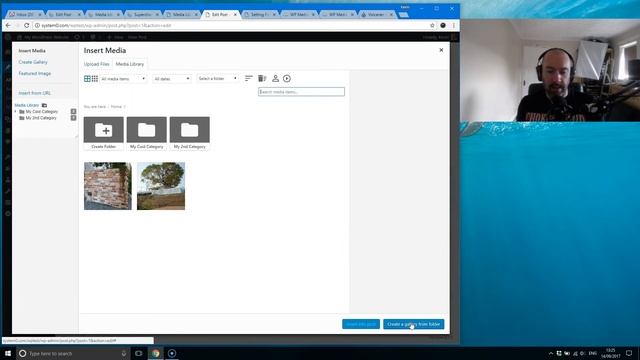Click Create a gallery from folder button
This screenshot has height=360, width=640.
click(x=413, y=324)
